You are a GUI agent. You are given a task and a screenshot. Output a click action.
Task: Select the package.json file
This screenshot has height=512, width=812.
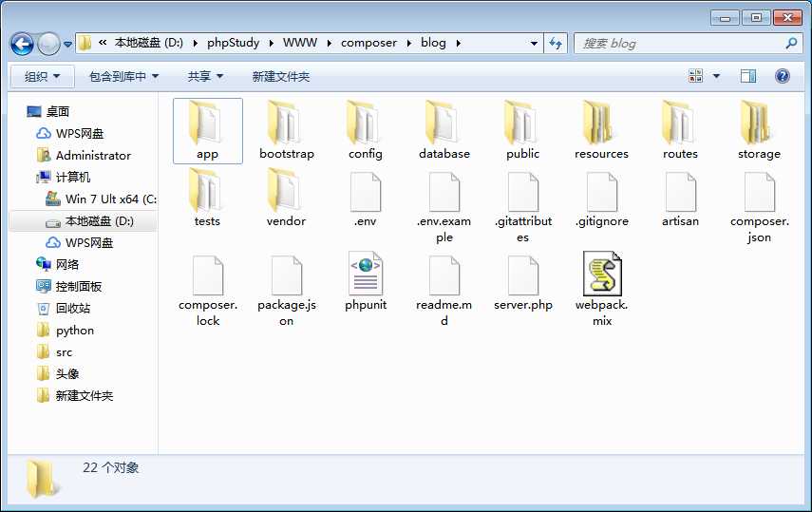[287, 291]
